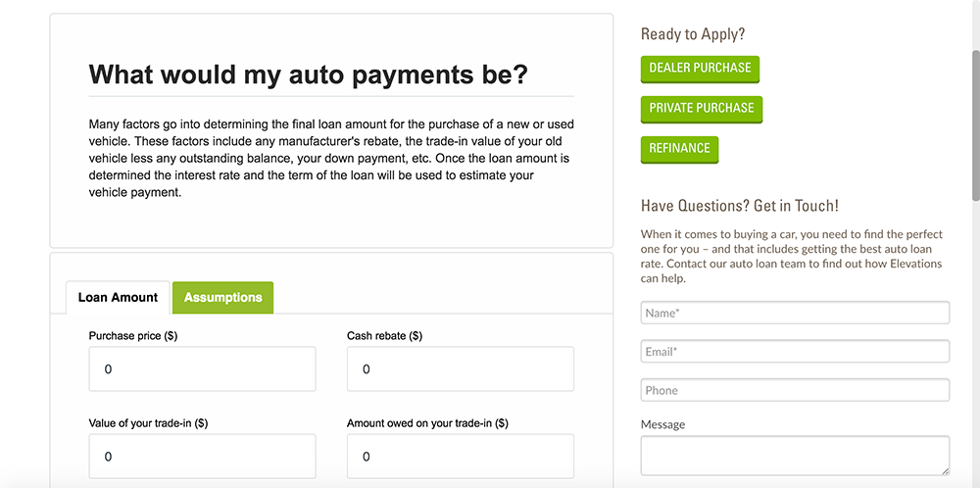Click the PRIVATE PURCHASE button
The image size is (980, 488).
[702, 108]
